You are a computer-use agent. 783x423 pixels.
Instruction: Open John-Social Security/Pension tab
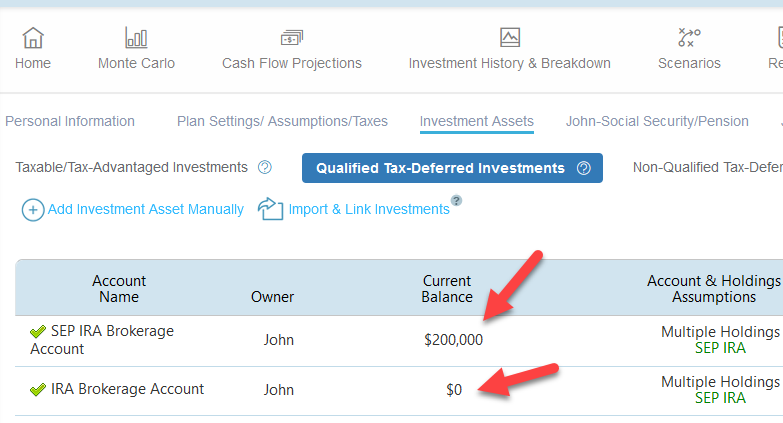[657, 121]
